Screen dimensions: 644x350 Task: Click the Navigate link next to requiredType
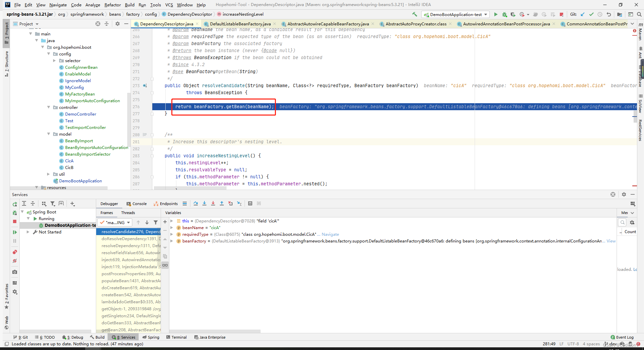click(330, 234)
